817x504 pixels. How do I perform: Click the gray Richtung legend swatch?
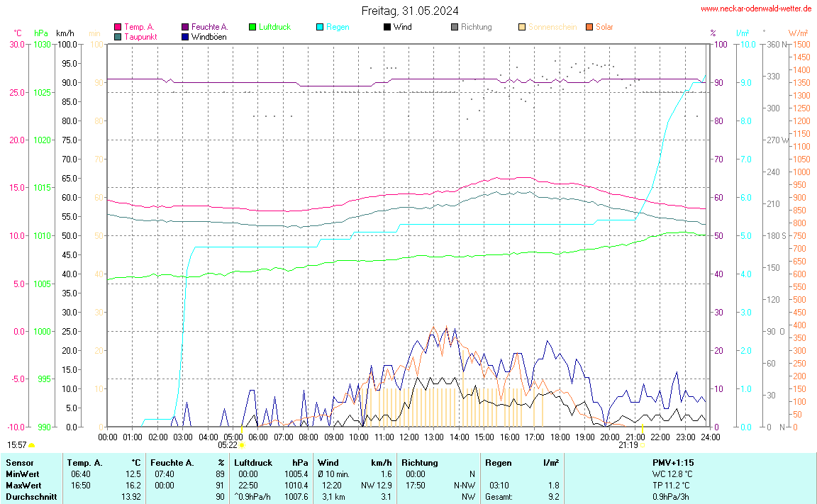[x=455, y=27]
